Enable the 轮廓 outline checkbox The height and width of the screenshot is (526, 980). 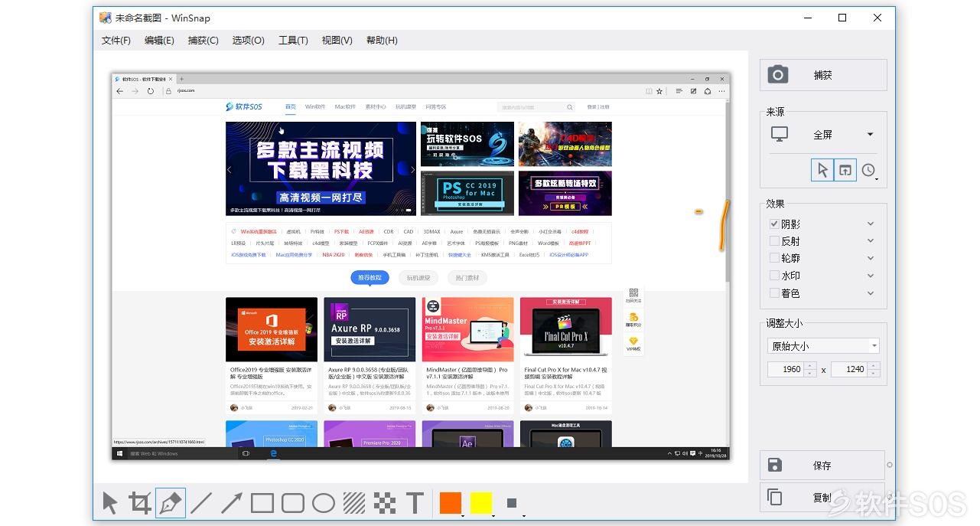tap(774, 259)
